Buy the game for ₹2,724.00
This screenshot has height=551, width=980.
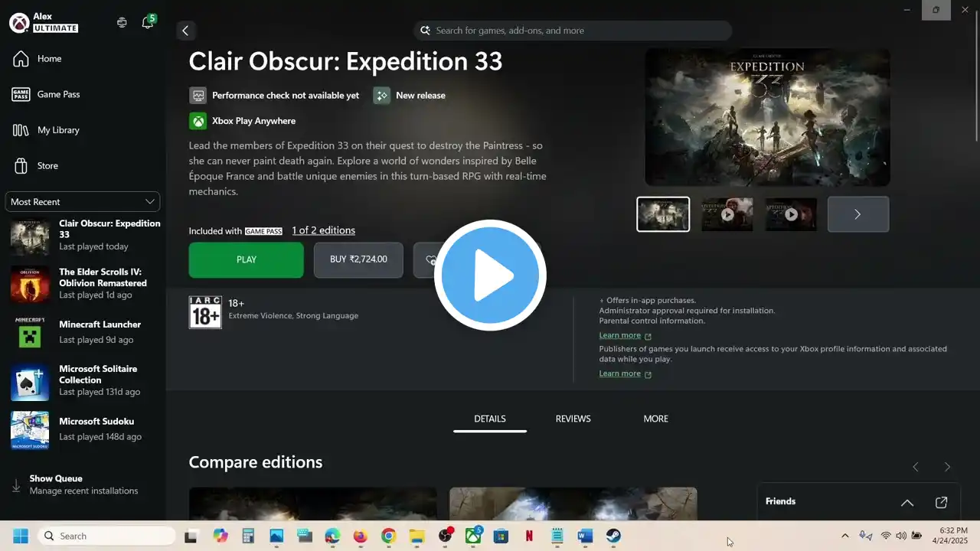pyautogui.click(x=358, y=260)
